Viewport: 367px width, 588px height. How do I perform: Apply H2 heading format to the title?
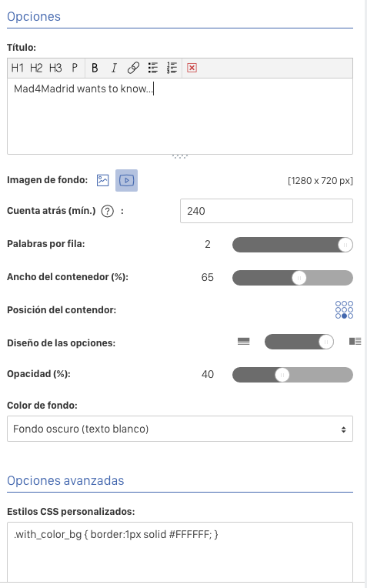(36, 68)
